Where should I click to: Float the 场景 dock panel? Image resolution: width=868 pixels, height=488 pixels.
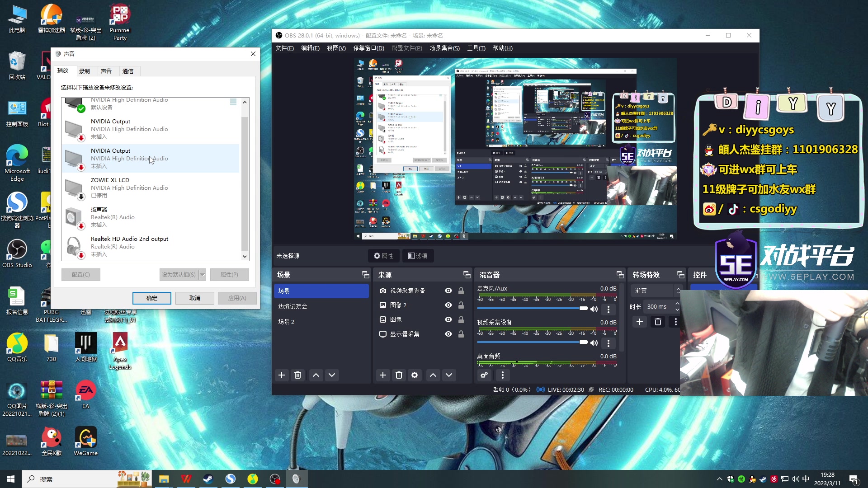(365, 275)
